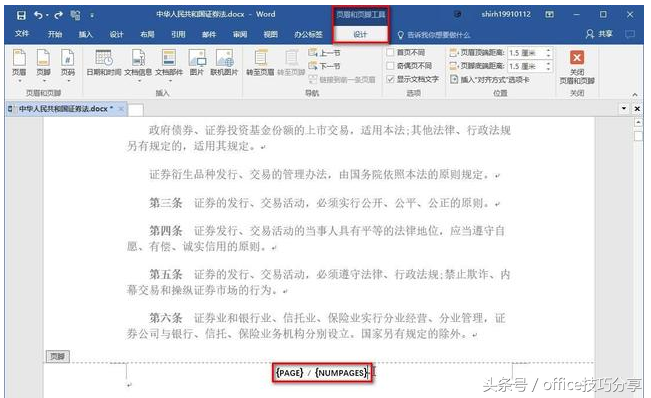Viewport: 651px width, 398px height.
Task: Open the comments icon beside 共享
Action: coord(630,34)
